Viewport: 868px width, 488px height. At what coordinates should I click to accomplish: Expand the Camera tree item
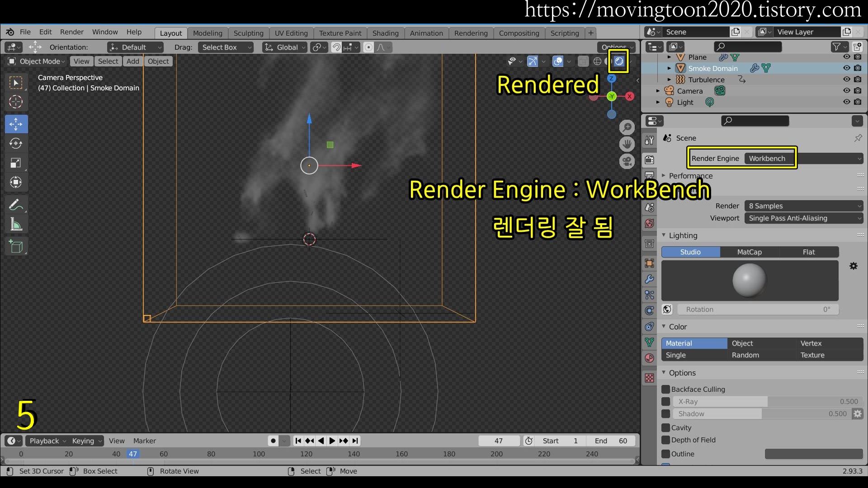[x=658, y=91]
